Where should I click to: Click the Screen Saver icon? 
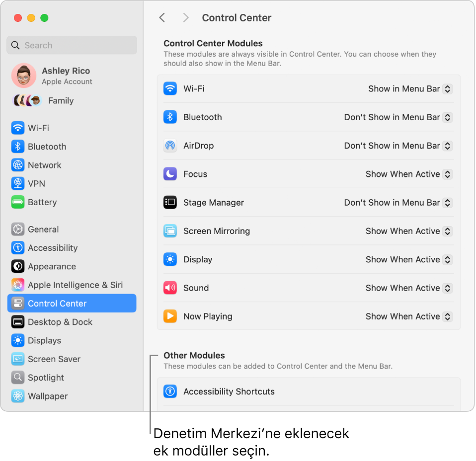point(18,359)
